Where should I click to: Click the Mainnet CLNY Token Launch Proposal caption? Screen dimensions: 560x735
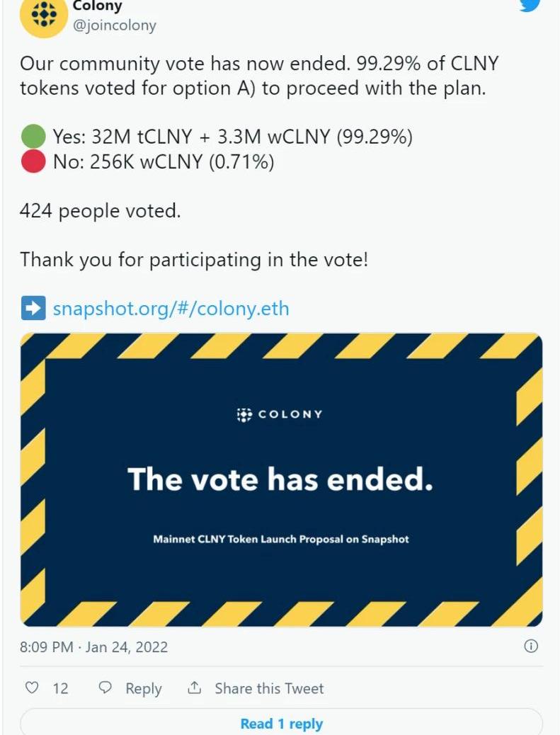tap(280, 539)
